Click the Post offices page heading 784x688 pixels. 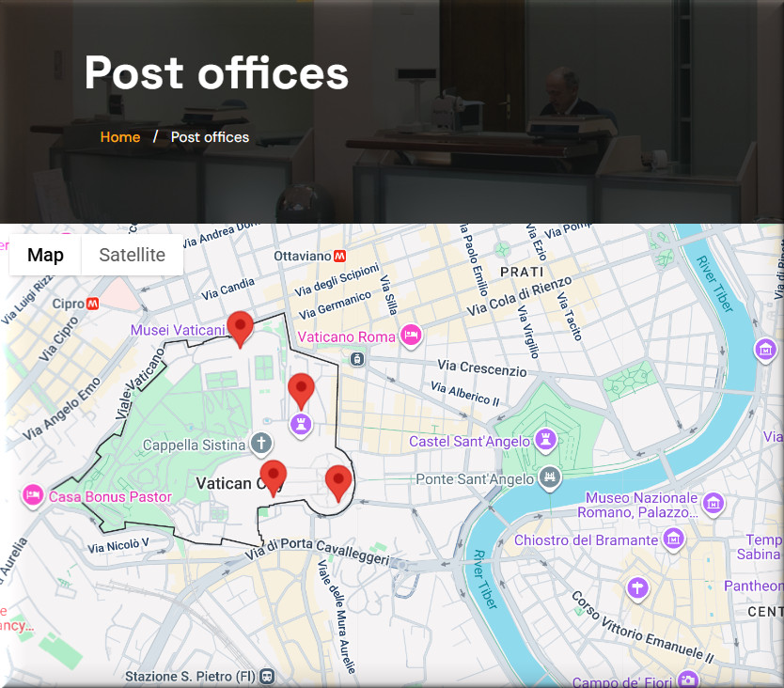216,72
